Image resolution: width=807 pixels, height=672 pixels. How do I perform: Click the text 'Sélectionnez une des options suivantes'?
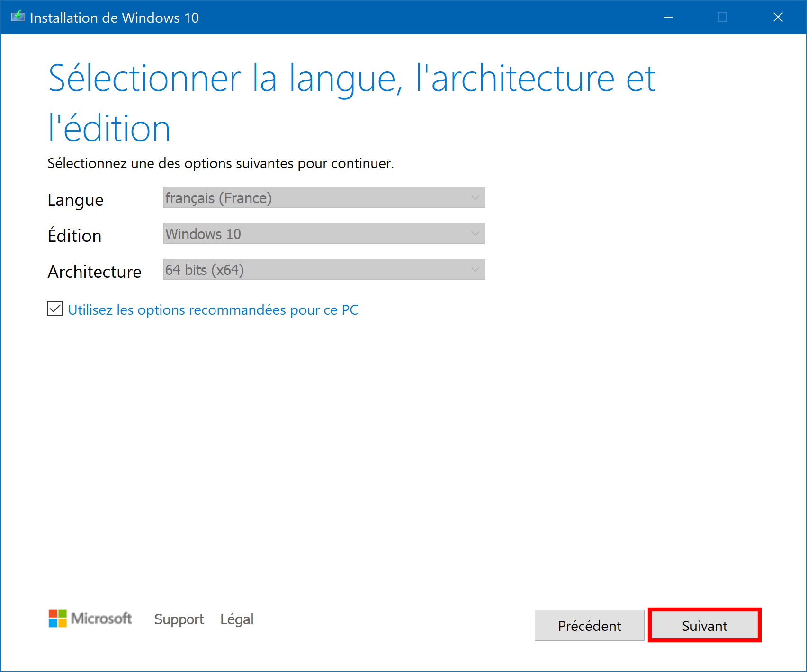pyautogui.click(x=170, y=163)
